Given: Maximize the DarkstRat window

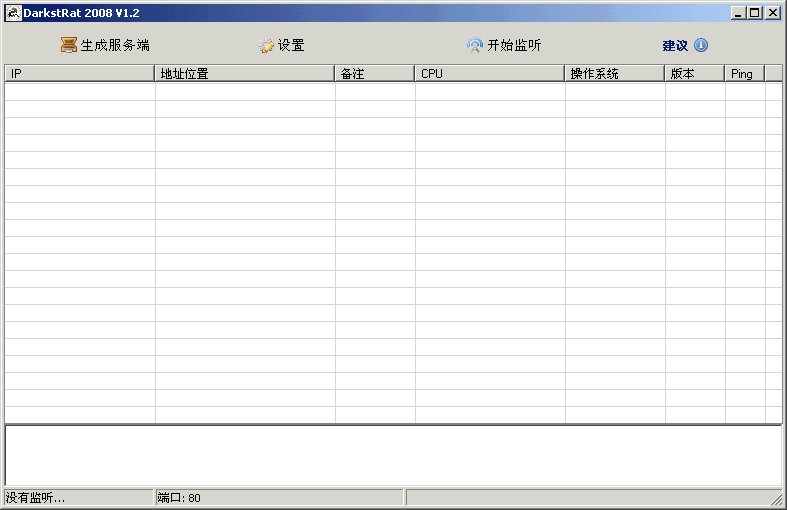Looking at the screenshot, I should 755,12.
